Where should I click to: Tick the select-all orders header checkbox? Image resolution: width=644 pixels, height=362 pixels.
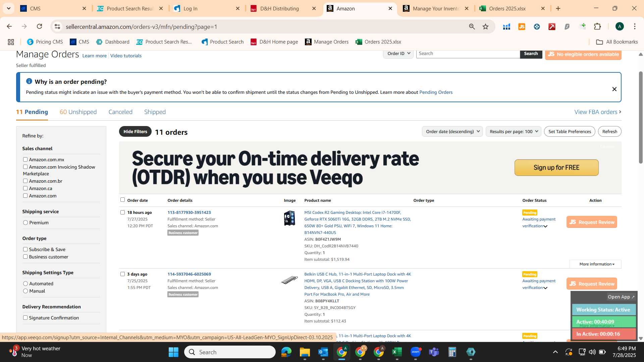tap(122, 200)
